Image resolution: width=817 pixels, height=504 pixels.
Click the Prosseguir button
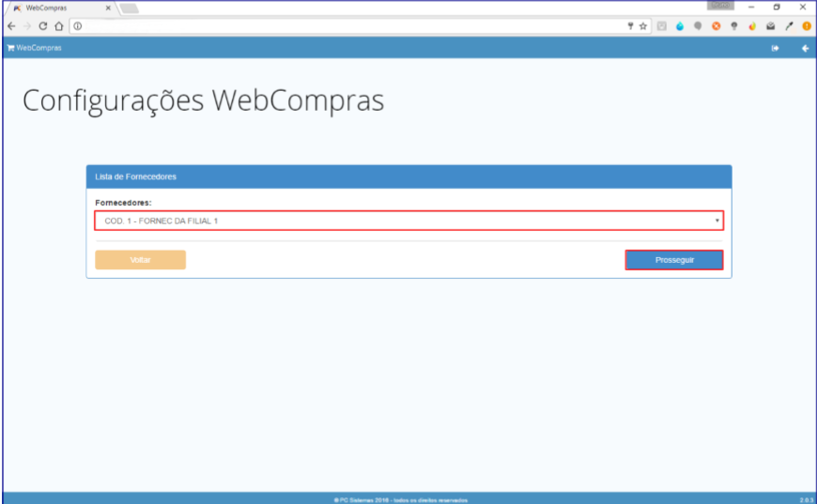[x=674, y=260]
